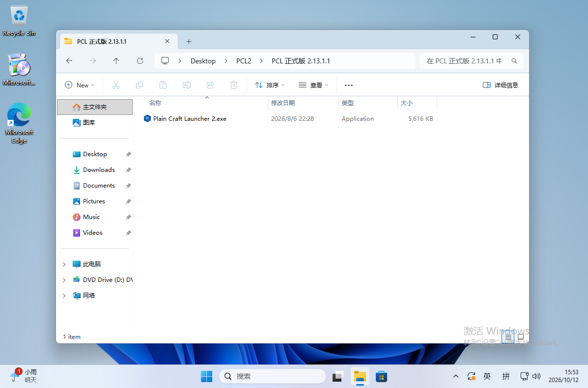Open the weather widget showing 小雨
This screenshot has width=588, height=388.
tap(24, 376)
